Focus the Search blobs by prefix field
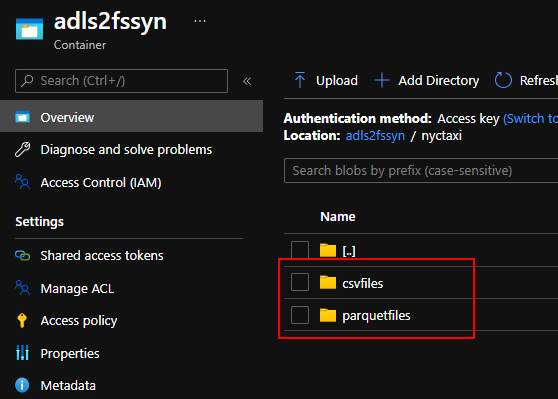 pos(421,170)
